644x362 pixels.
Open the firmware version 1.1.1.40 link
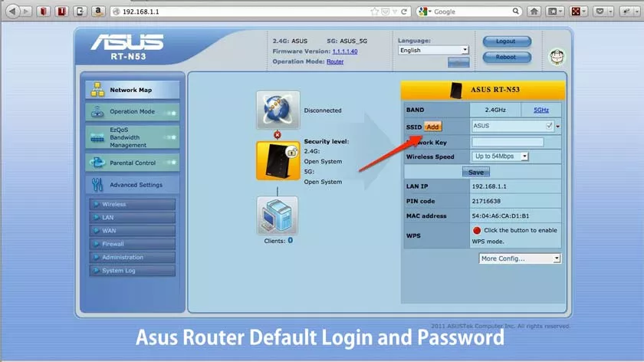pyautogui.click(x=345, y=51)
